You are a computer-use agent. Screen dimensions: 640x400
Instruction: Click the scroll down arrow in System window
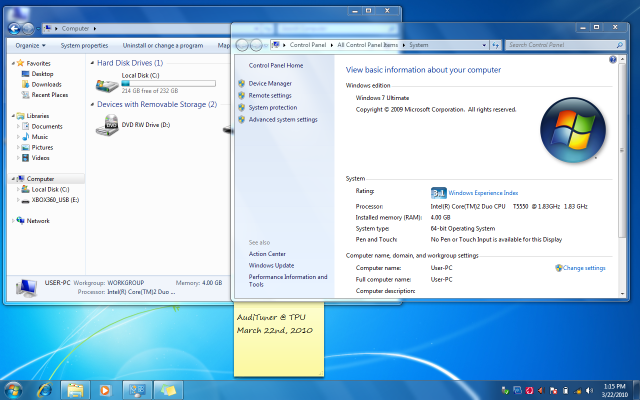tap(622, 293)
